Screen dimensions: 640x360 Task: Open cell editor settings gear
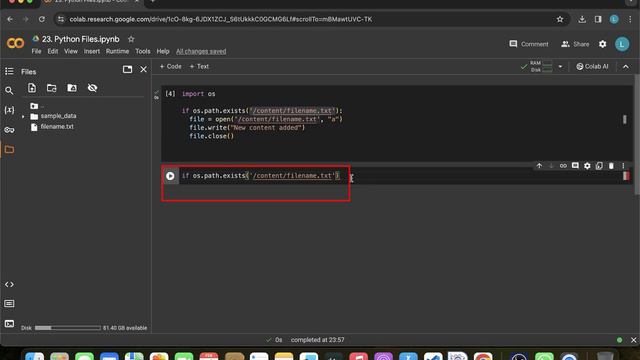coord(587,166)
